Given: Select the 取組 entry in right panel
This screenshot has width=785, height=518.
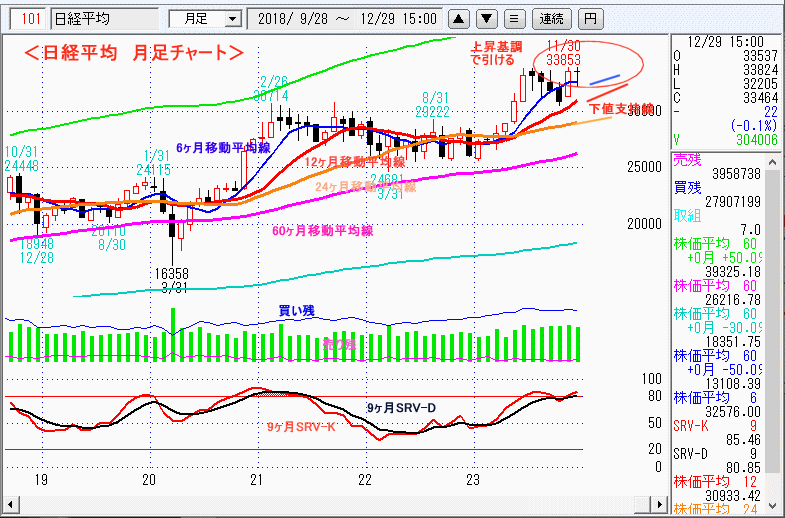Looking at the screenshot, I should tap(684, 216).
